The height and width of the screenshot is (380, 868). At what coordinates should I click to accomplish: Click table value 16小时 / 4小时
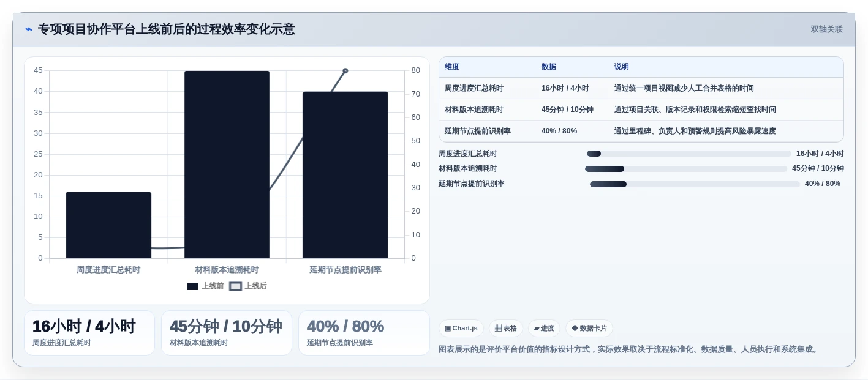[x=565, y=88]
